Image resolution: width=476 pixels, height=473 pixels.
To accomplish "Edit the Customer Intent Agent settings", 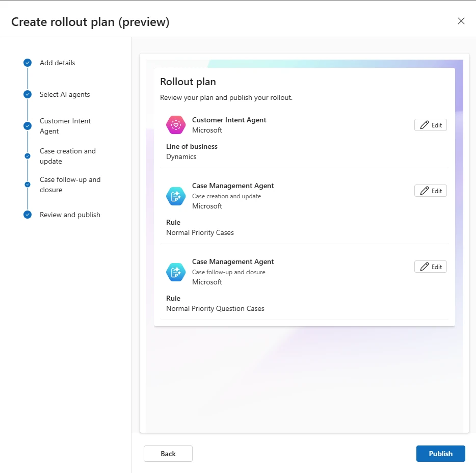I will (x=430, y=125).
